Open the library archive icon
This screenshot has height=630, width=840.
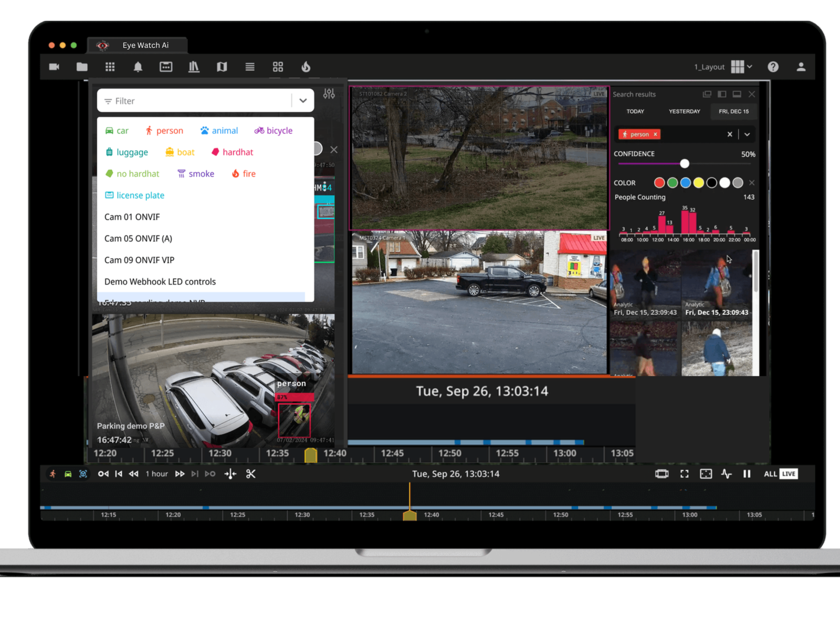pyautogui.click(x=194, y=67)
